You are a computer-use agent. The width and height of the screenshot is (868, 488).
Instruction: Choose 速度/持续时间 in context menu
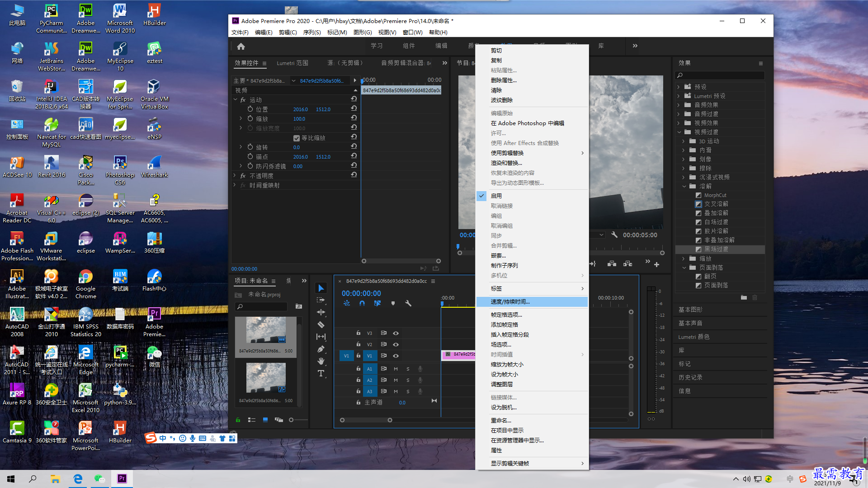pyautogui.click(x=532, y=301)
